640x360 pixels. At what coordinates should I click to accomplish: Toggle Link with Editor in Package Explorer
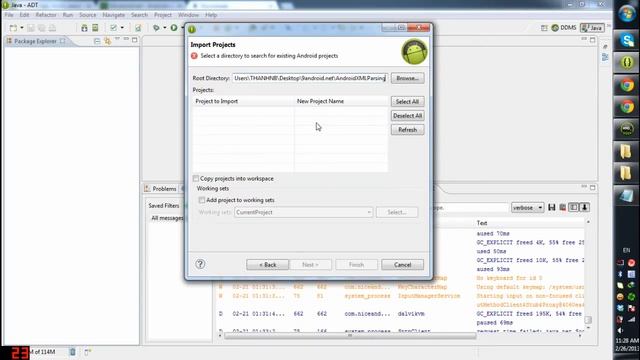[x=107, y=41]
